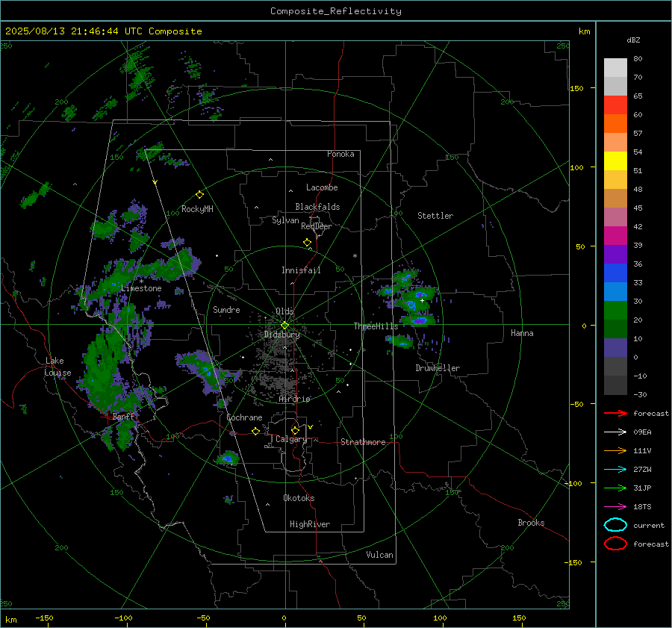Click the red forecast arrow in legend
The width and height of the screenshot is (672, 628).
click(615, 413)
